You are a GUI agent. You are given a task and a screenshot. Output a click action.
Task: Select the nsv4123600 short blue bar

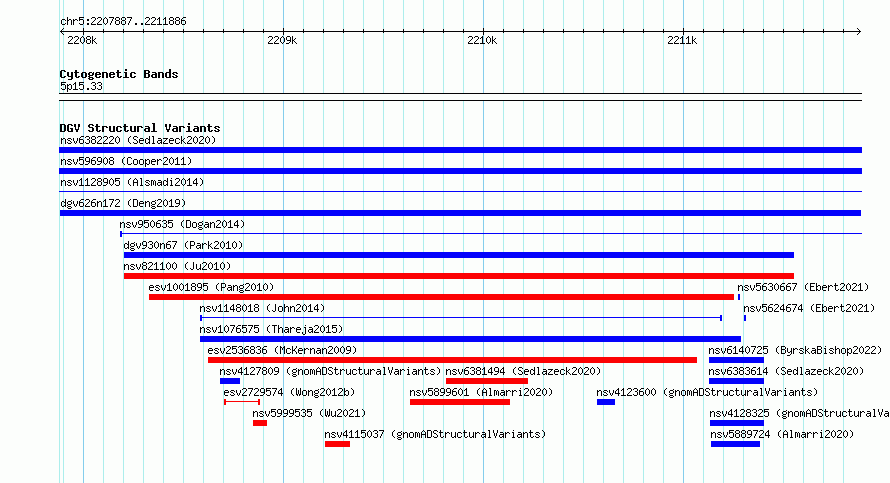606,402
